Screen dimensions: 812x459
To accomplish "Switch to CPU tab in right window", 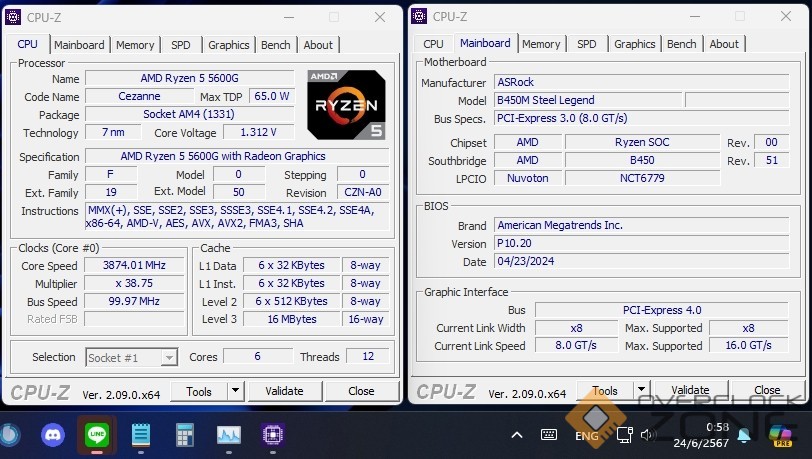I will tap(433, 44).
